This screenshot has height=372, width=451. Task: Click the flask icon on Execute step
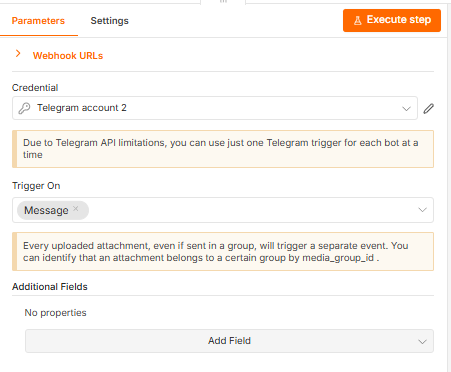coord(358,20)
